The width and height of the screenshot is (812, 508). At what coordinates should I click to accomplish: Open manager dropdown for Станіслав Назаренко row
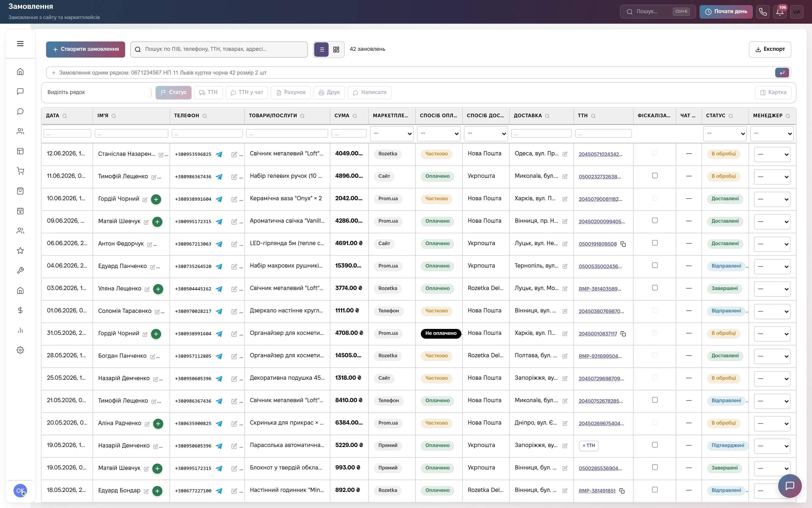coord(772,154)
